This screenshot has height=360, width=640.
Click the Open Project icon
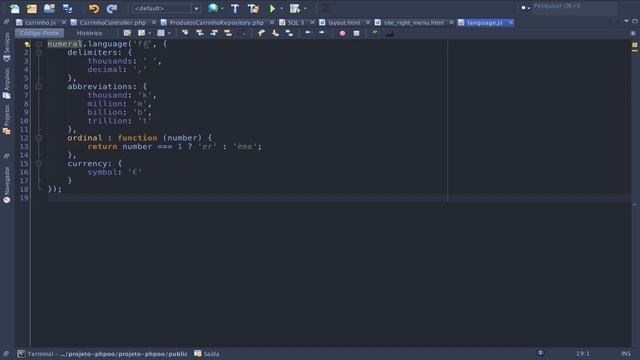pyautogui.click(x=49, y=8)
